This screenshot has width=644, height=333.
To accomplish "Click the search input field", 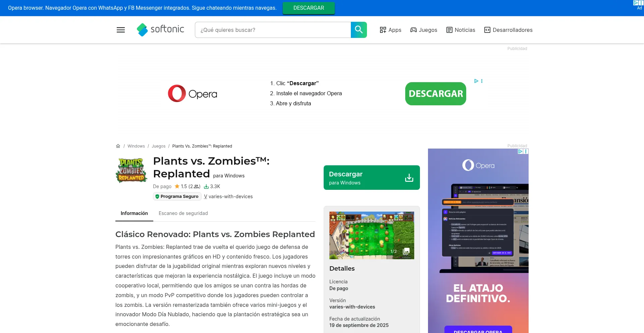I will click(x=273, y=30).
